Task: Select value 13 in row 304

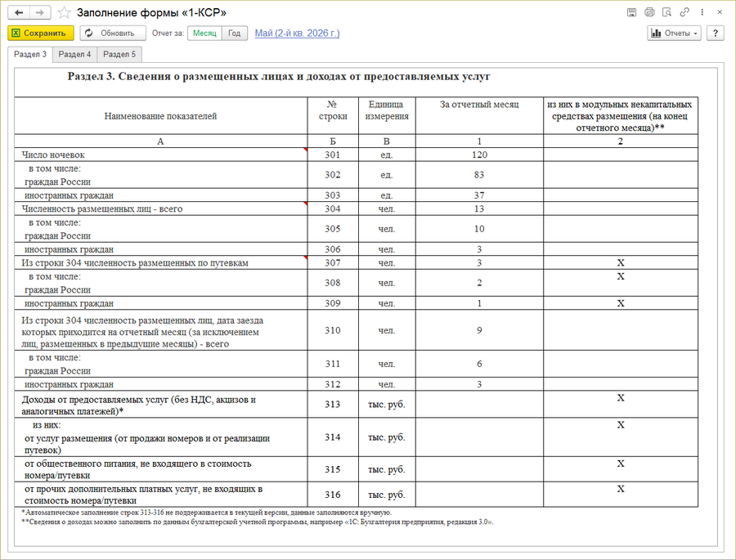Action: tap(479, 208)
